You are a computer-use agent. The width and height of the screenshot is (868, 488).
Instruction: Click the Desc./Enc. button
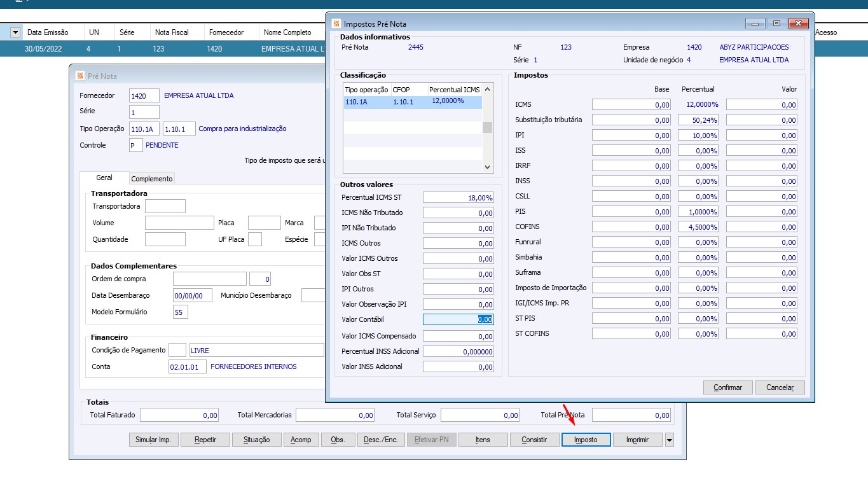(381, 440)
